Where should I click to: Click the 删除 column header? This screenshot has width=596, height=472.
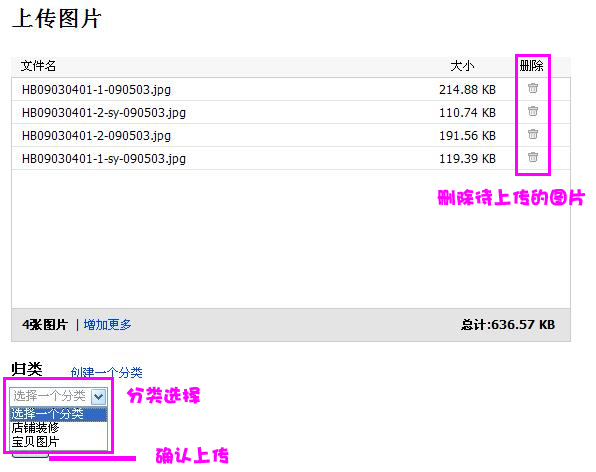(531, 66)
